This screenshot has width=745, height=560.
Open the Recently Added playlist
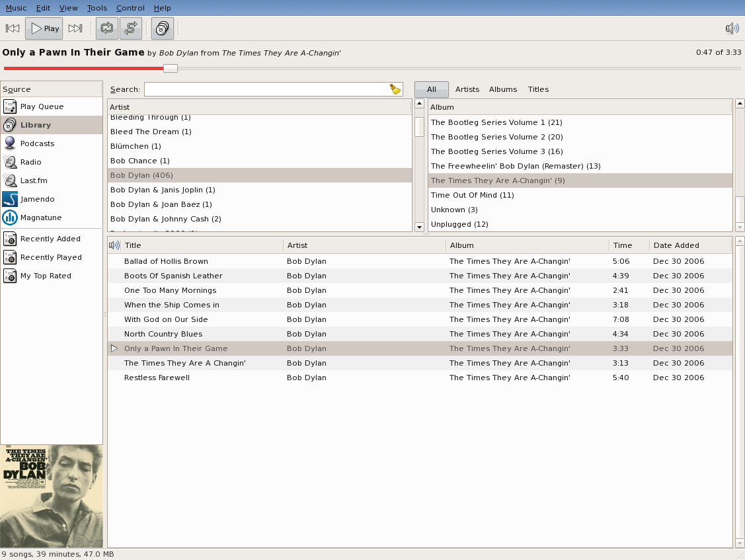tap(52, 239)
